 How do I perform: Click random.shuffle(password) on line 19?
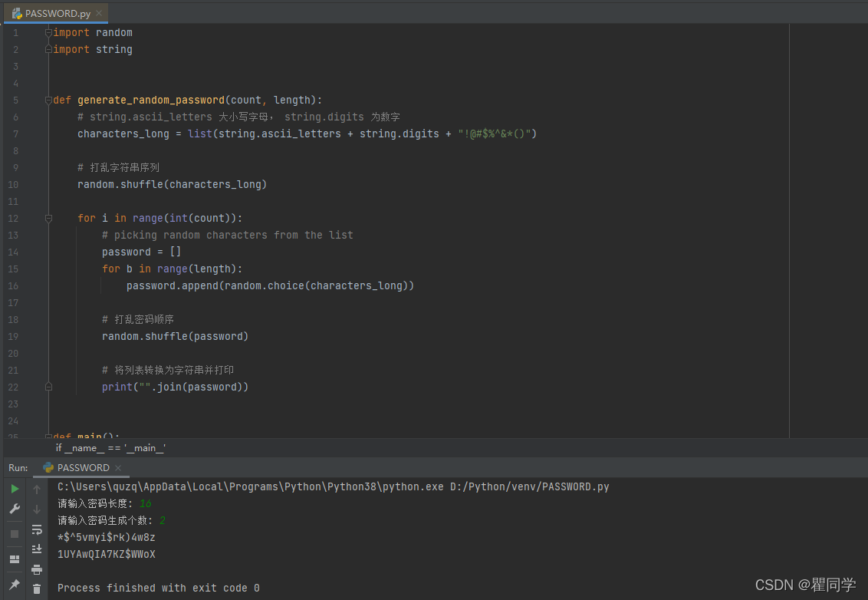click(x=175, y=336)
